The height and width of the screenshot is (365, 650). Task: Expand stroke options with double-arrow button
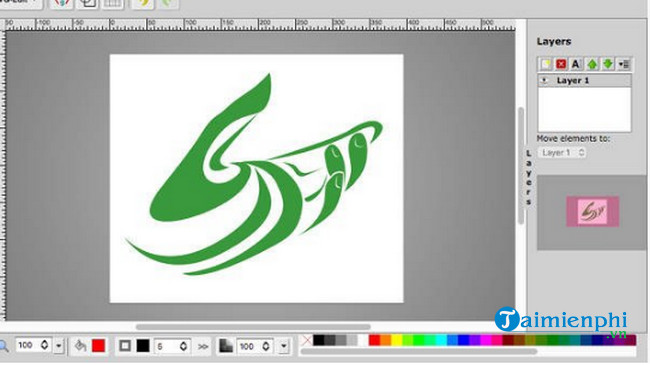pyautogui.click(x=203, y=346)
